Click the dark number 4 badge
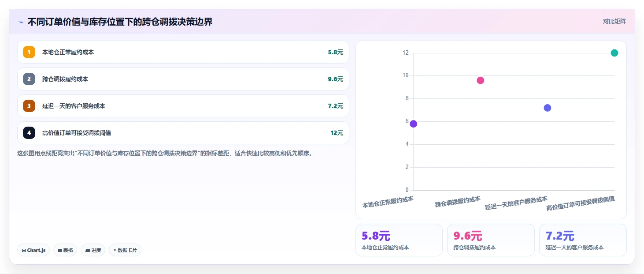Screen dimensions: 644x274 click(29, 133)
